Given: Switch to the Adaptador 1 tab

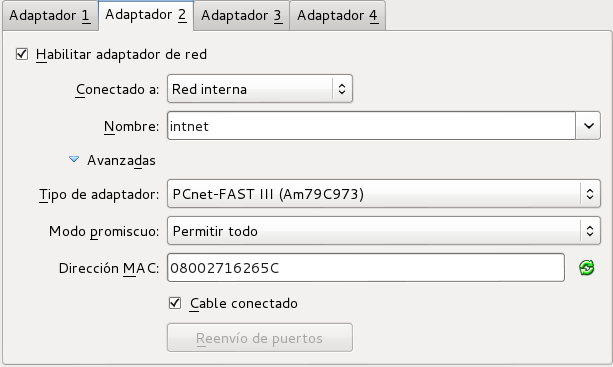Looking at the screenshot, I should pyautogui.click(x=50, y=16).
